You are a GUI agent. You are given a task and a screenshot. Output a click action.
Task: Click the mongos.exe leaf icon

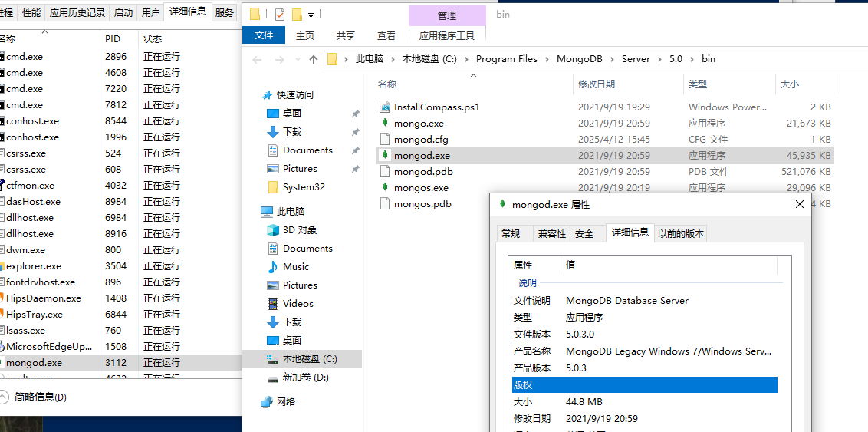pyautogui.click(x=385, y=188)
